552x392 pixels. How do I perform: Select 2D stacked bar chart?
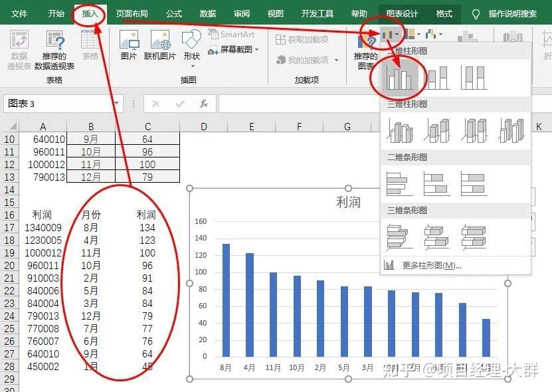pos(437,183)
